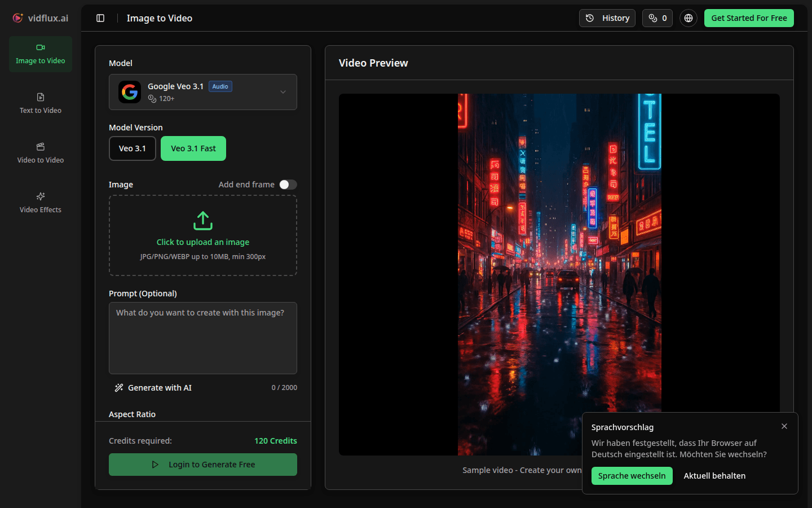Screen dimensions: 812x508
Task: Choose Aktuell behalten option
Action: [714, 476]
